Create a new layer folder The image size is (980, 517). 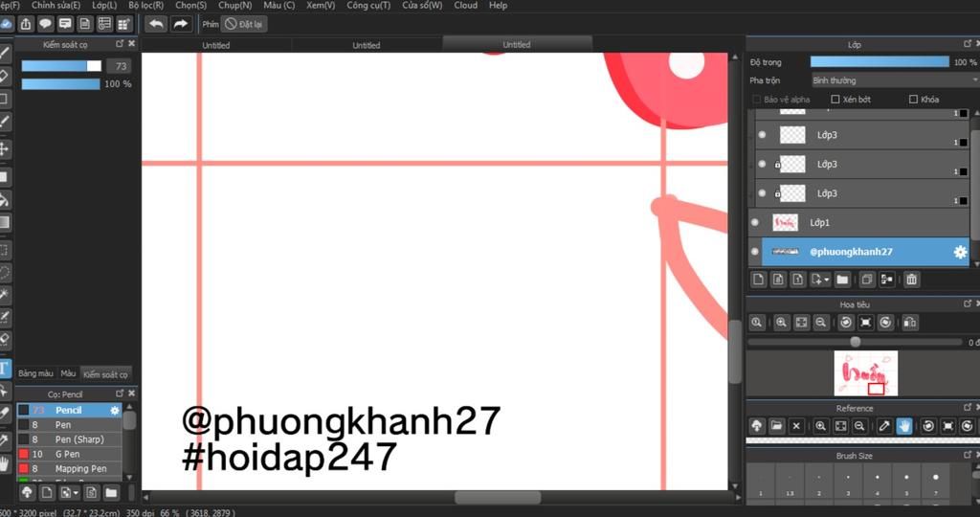842,280
